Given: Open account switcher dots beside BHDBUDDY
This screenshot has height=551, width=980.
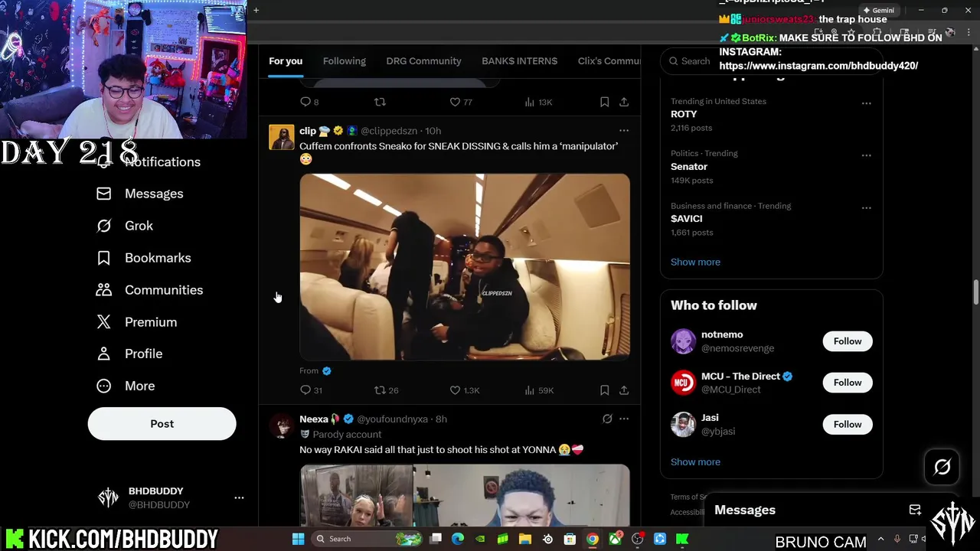Looking at the screenshot, I should 239,497.
